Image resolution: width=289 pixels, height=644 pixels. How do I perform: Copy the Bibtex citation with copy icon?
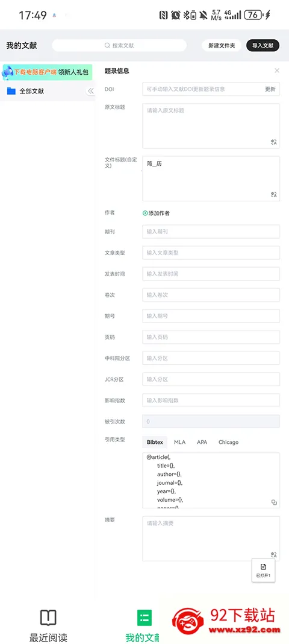[274, 502]
